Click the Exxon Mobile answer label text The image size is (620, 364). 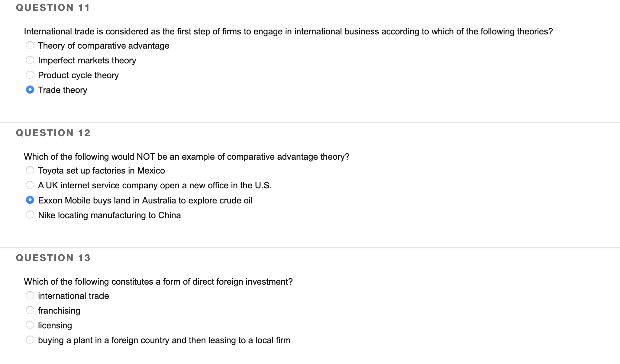tap(145, 200)
